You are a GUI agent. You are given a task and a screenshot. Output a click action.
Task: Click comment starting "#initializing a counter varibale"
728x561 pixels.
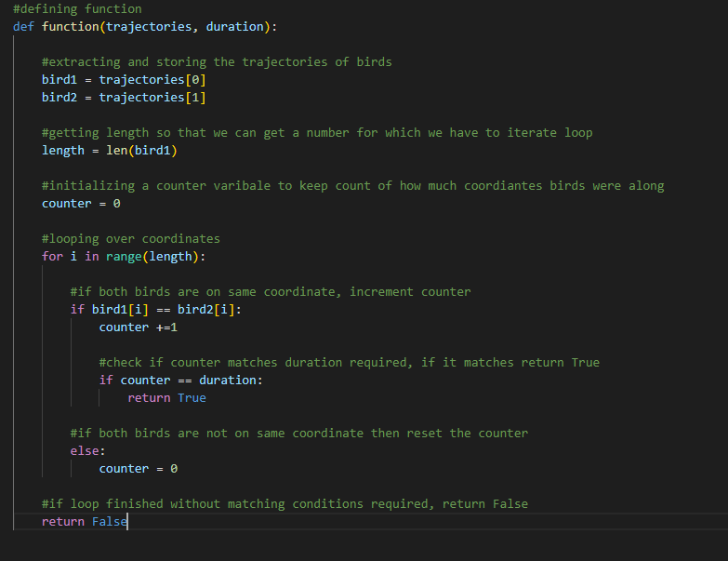[353, 186]
